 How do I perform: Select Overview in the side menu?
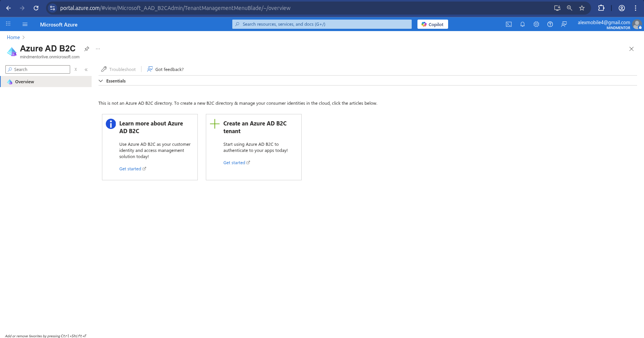pos(46,82)
